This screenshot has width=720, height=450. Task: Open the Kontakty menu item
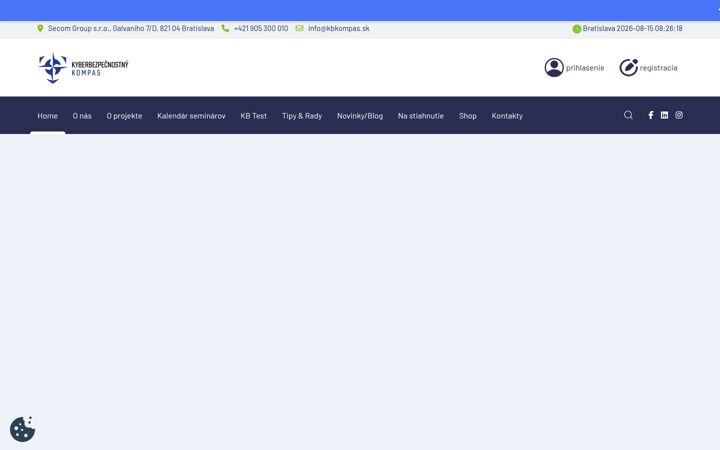507,116
